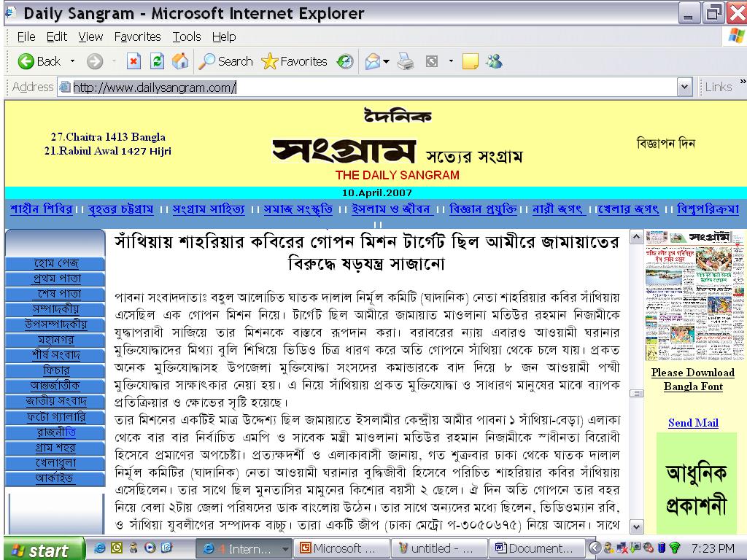Open the 'ইসলাম ও জীবন' navigation link

point(391,209)
